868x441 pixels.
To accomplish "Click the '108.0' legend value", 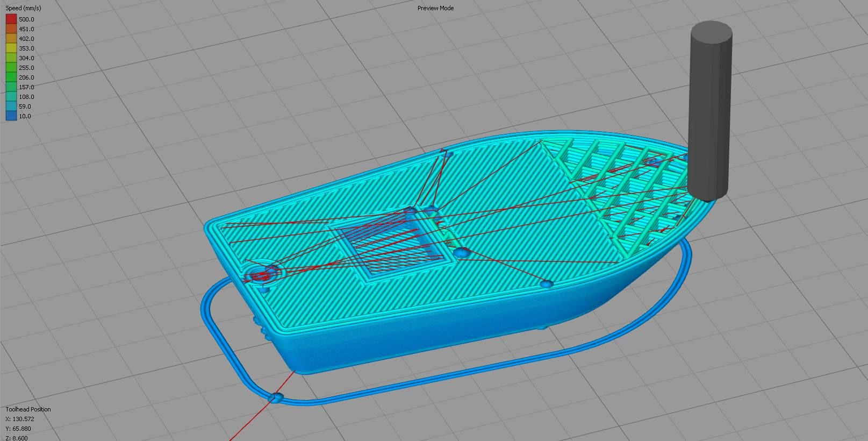I will point(26,97).
